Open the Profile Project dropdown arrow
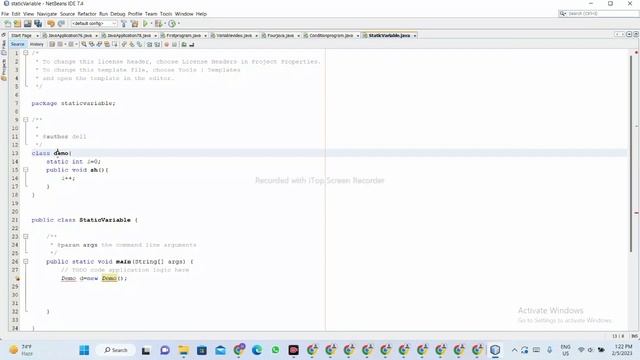 click(179, 24)
